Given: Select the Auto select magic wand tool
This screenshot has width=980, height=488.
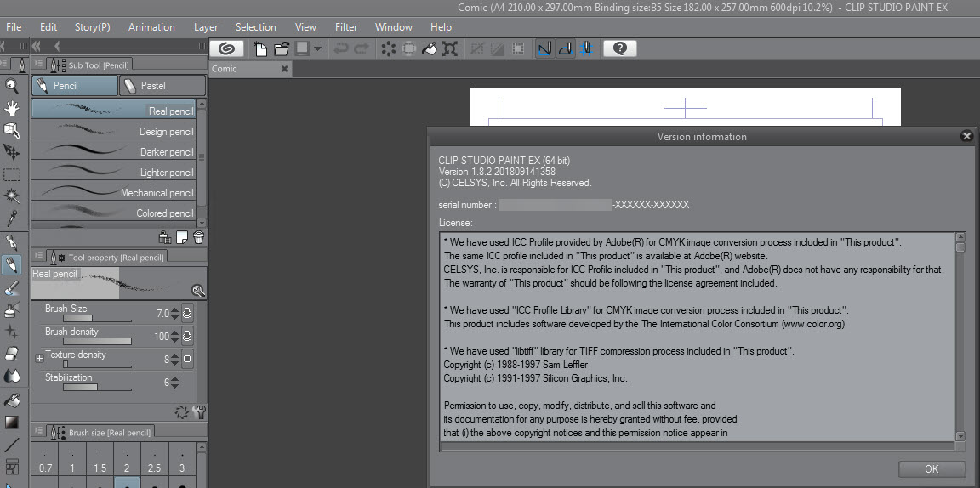Looking at the screenshot, I should (x=12, y=196).
